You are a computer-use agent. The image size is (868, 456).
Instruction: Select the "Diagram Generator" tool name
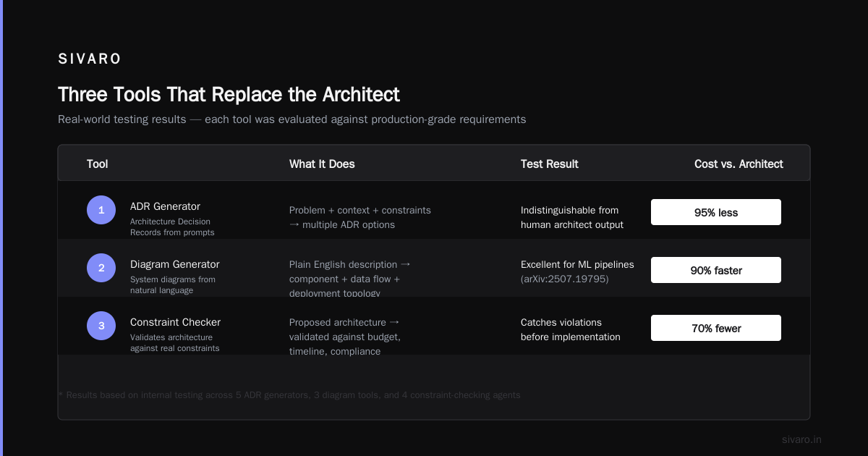pyautogui.click(x=174, y=264)
